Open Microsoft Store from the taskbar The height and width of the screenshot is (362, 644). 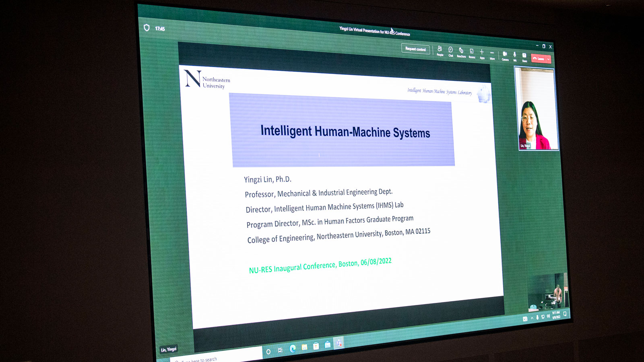pyautogui.click(x=316, y=346)
